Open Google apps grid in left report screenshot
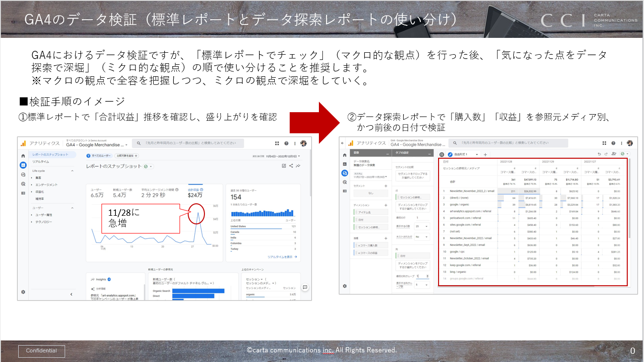This screenshot has height=362, width=644. [x=277, y=143]
